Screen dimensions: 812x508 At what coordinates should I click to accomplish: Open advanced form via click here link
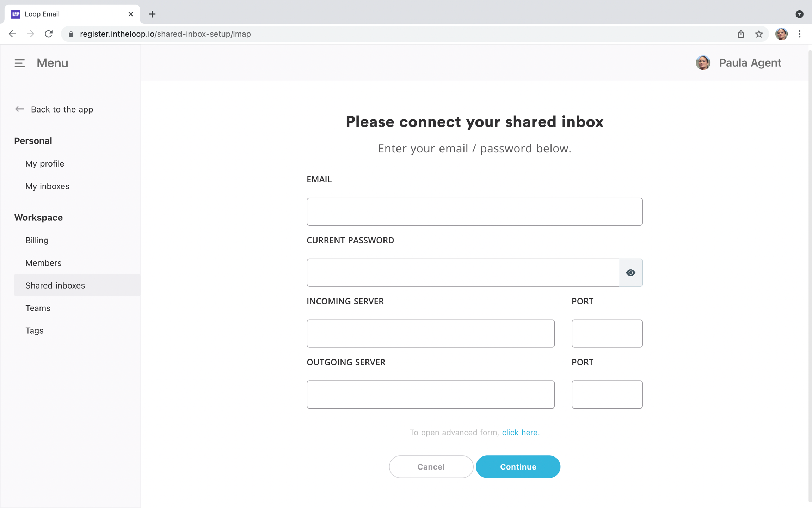coord(521,433)
